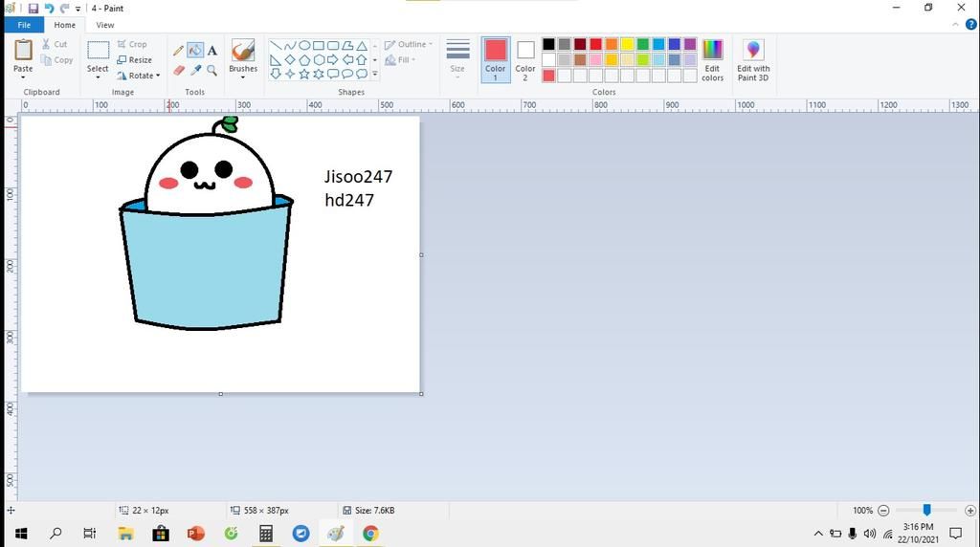Pick the black color swatch

pos(548,44)
